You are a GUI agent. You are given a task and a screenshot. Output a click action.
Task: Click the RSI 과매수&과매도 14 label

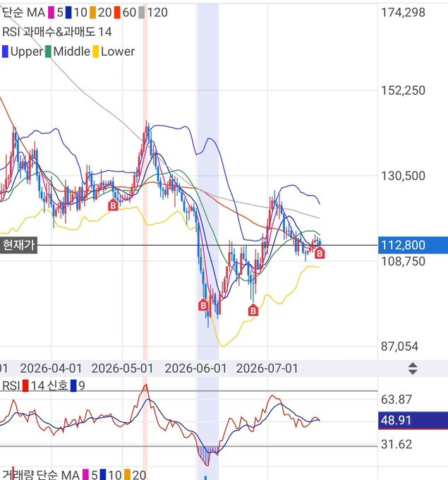point(57,32)
